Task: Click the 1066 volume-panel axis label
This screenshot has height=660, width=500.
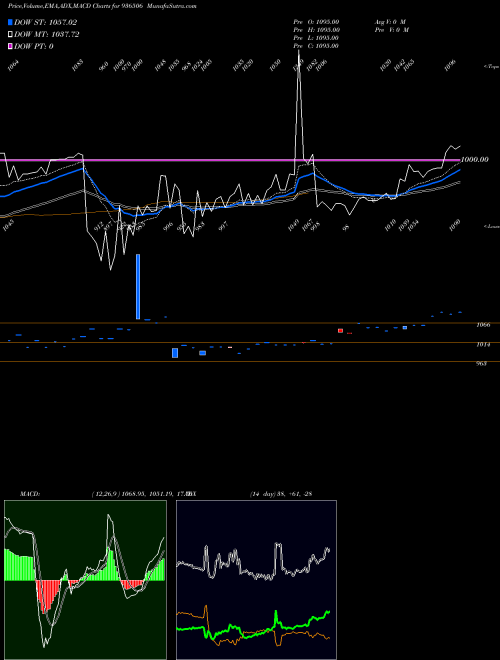Action: (483, 325)
